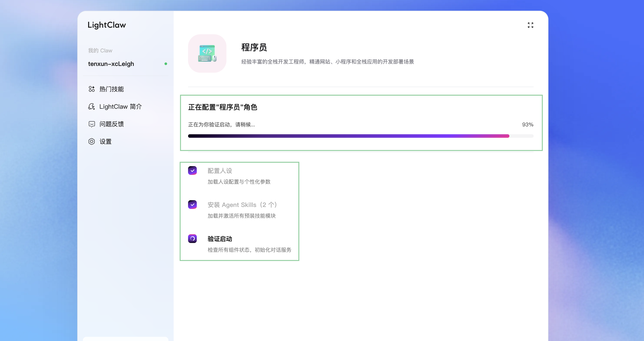Open the LightClaw 简介 menu item
Image resolution: width=644 pixels, height=341 pixels.
click(125, 107)
